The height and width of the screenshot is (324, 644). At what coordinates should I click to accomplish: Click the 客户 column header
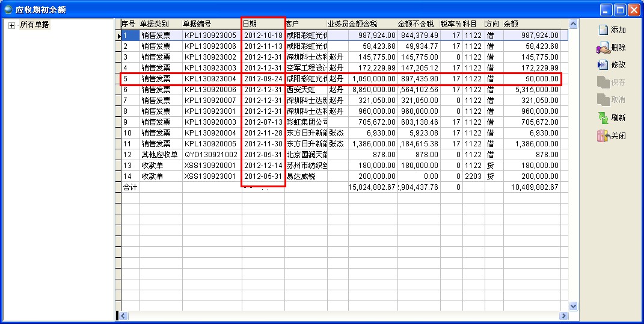coord(305,23)
